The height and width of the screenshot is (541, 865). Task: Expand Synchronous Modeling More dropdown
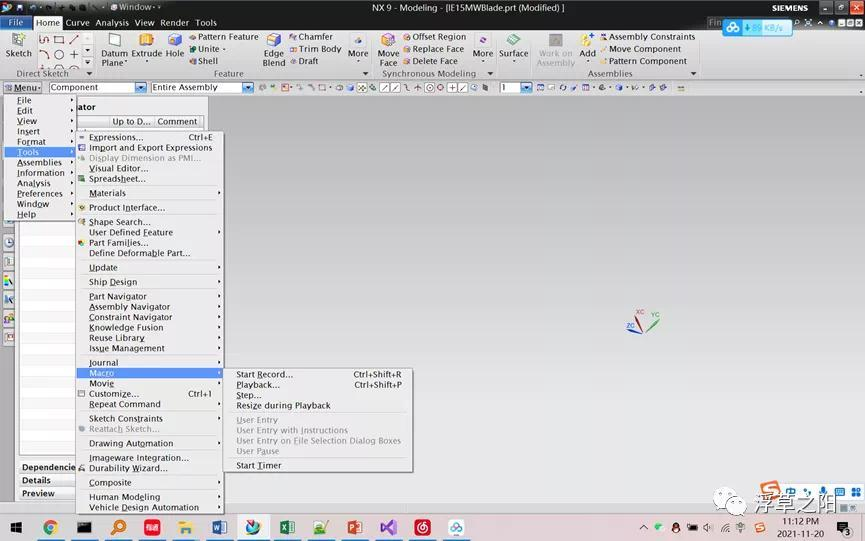(483, 50)
